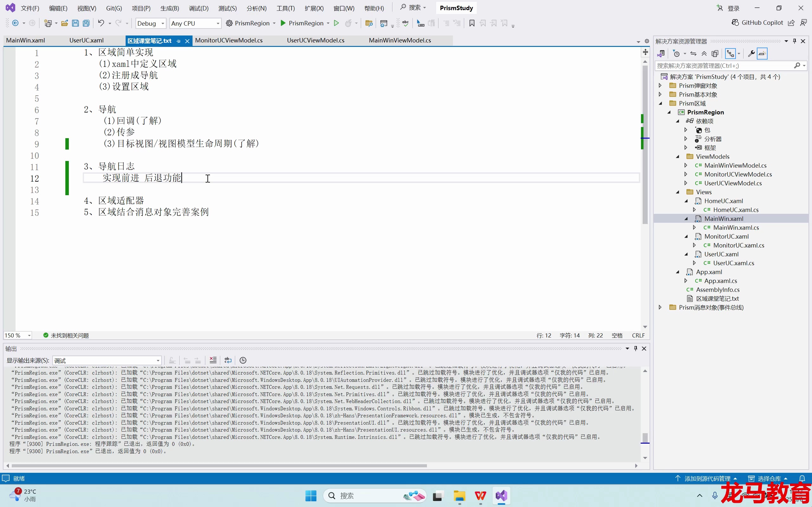Pin the 区域课堂笔记.txt tab

[179, 41]
